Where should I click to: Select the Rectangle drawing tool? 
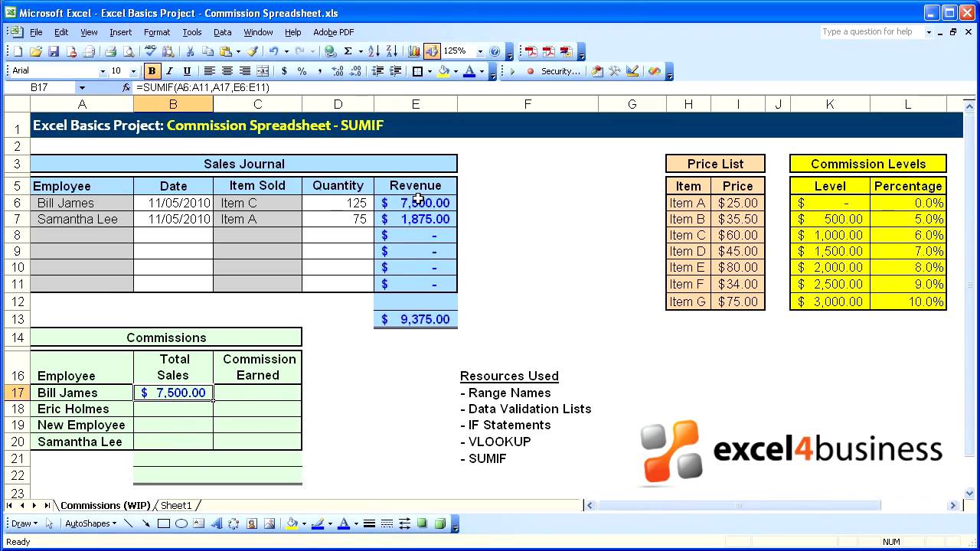tap(164, 524)
